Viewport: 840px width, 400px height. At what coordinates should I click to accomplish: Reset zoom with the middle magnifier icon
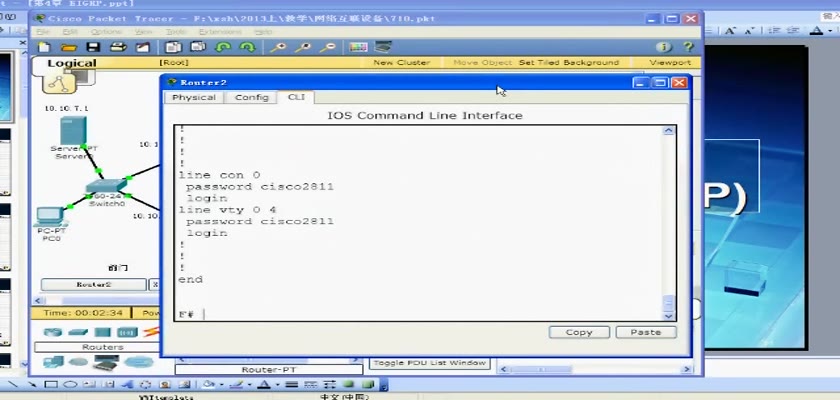point(303,47)
